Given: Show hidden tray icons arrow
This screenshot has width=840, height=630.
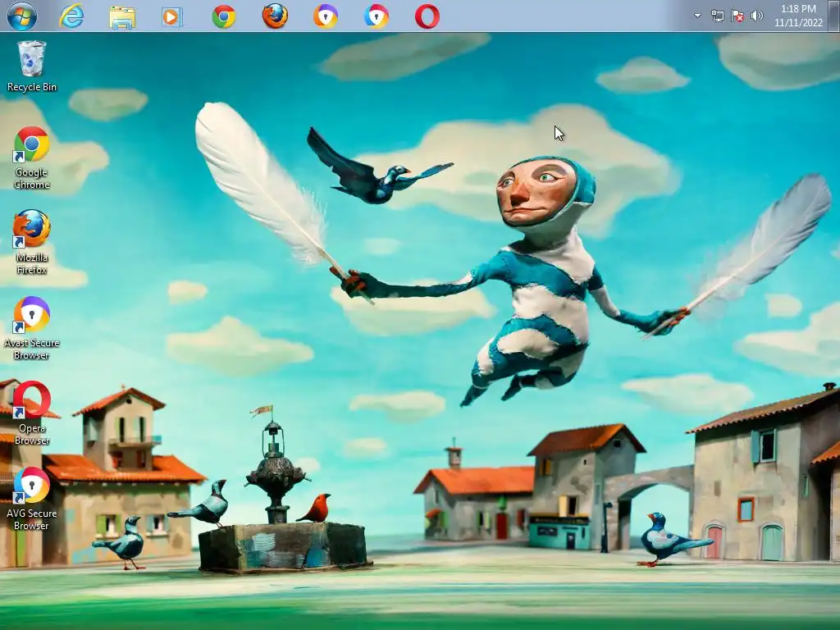Looking at the screenshot, I should pos(697,16).
